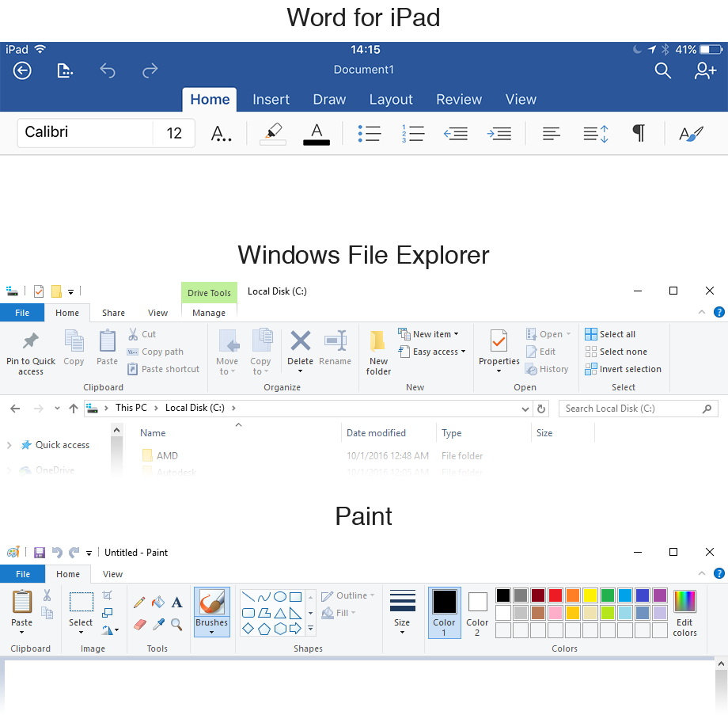Open the Manage tab under Drive Tools
This screenshot has height=715, width=728.
pyautogui.click(x=209, y=313)
